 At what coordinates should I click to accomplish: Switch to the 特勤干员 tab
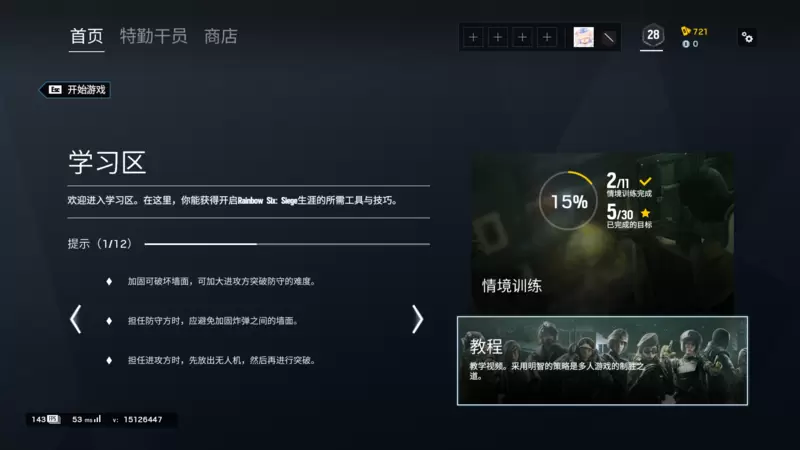pyautogui.click(x=154, y=36)
